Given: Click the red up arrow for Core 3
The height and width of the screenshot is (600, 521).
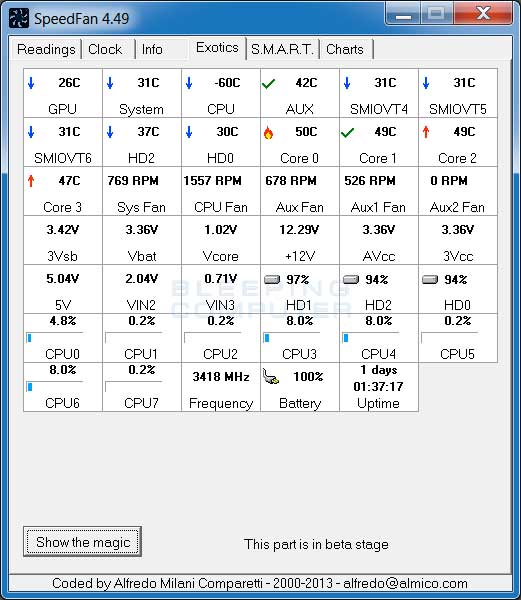Looking at the screenshot, I should pos(31,181).
